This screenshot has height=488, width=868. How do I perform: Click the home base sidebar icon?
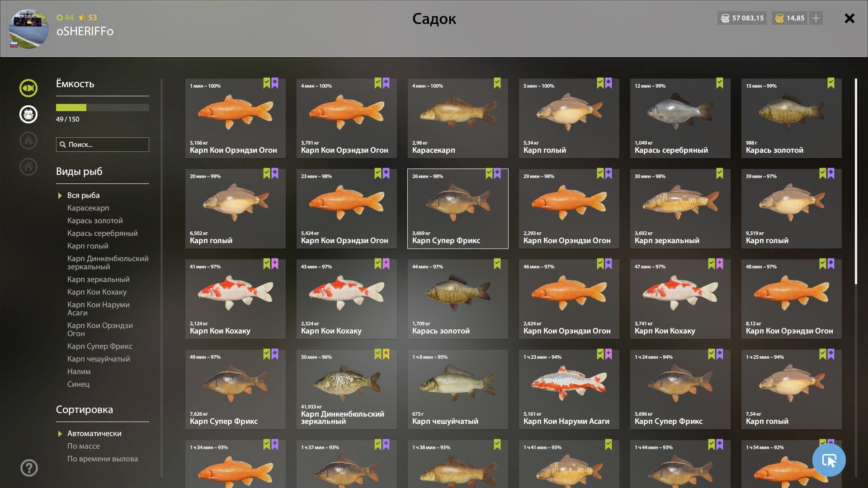[x=28, y=167]
